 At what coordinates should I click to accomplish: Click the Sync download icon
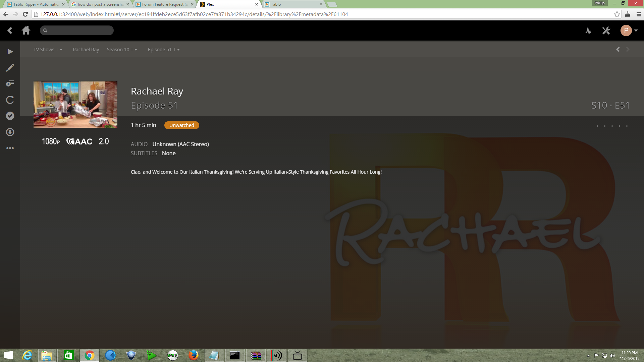[x=10, y=132]
